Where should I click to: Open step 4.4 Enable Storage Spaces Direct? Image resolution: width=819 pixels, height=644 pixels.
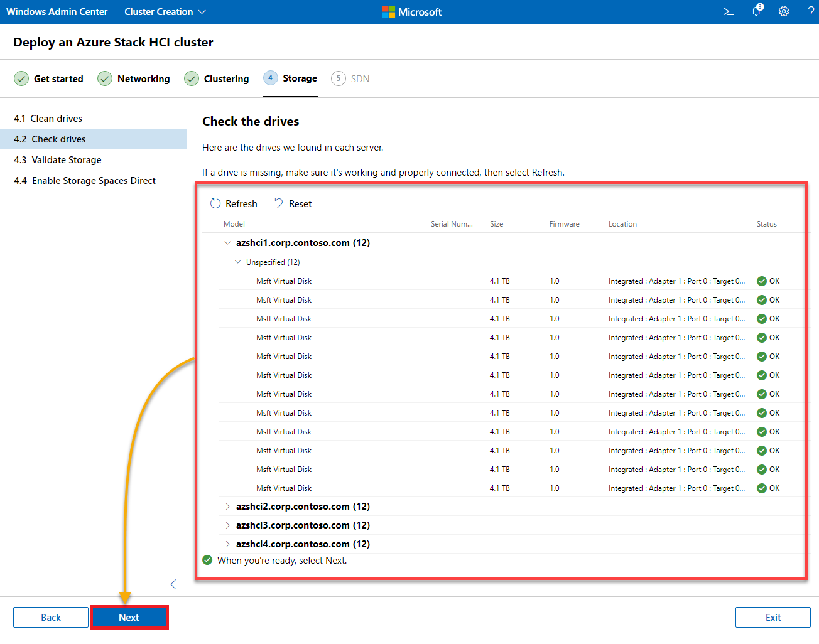(93, 181)
